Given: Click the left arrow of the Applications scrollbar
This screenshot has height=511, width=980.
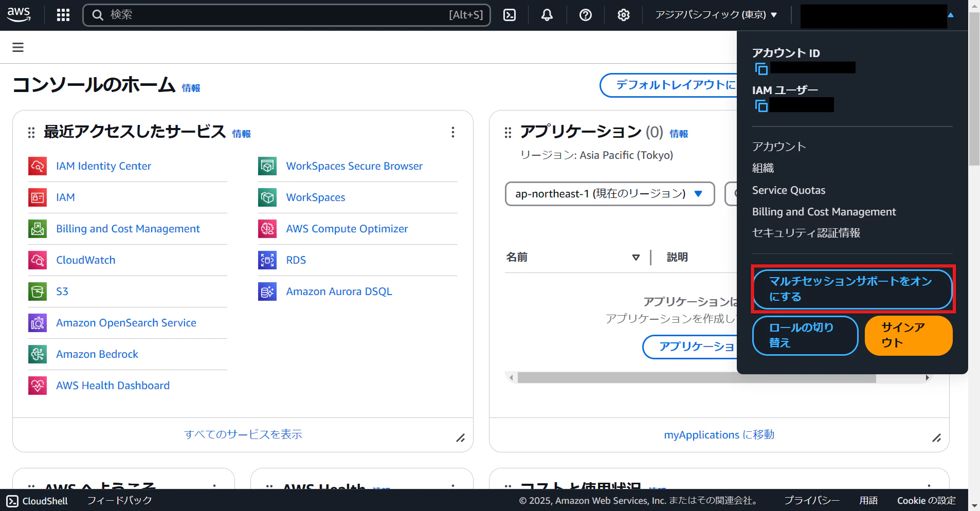Looking at the screenshot, I should [x=511, y=378].
